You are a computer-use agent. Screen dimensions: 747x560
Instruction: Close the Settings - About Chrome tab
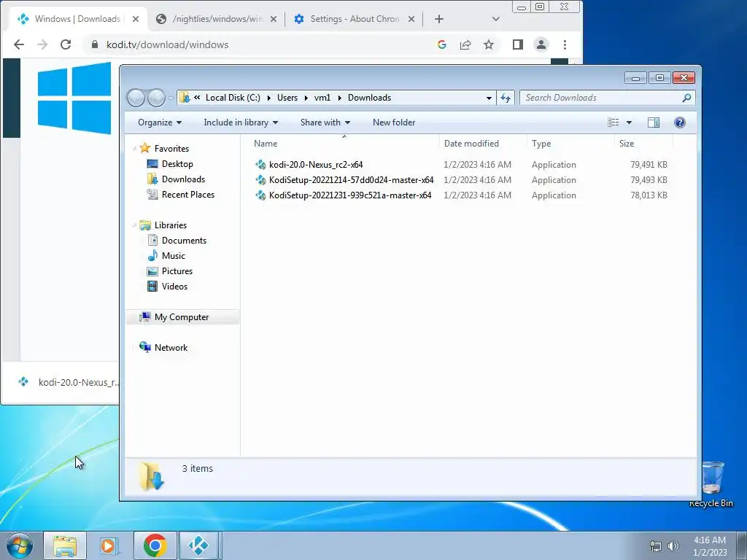411,19
